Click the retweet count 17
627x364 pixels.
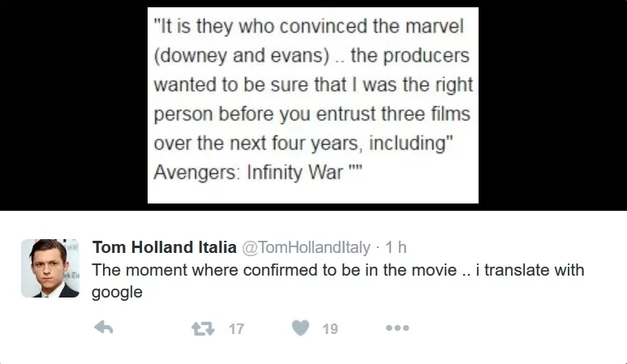(x=236, y=329)
